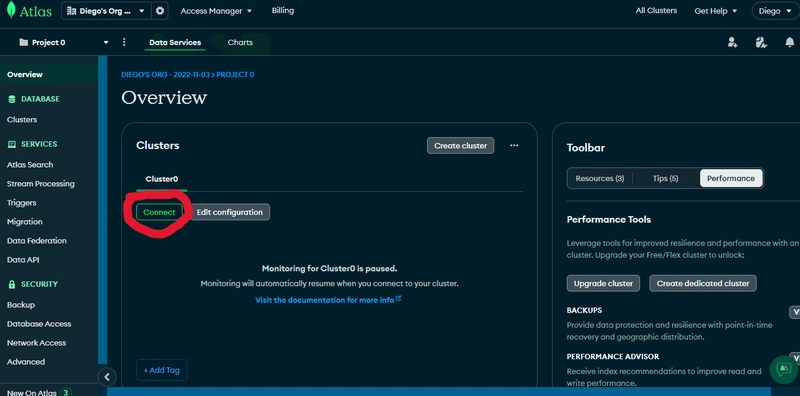Open the notifications bell icon

point(789,42)
